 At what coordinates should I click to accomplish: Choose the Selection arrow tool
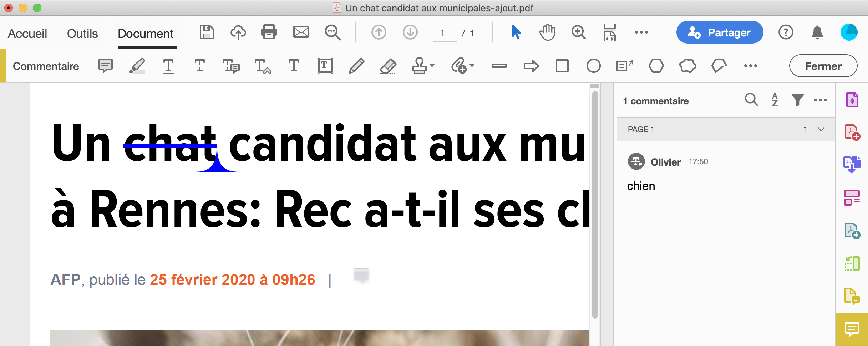tap(516, 32)
